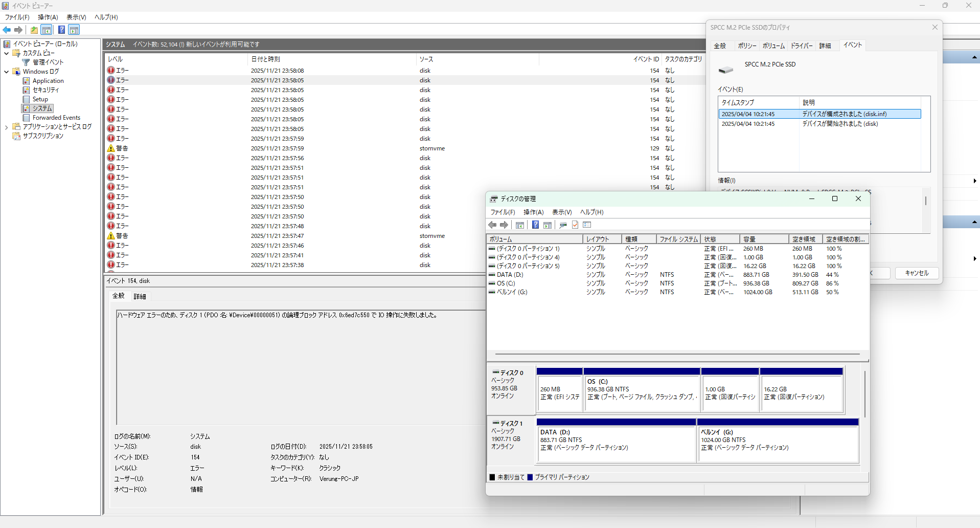Toggle console tree visibility in Disk Management toolbar
The width and height of the screenshot is (980, 528).
(520, 225)
